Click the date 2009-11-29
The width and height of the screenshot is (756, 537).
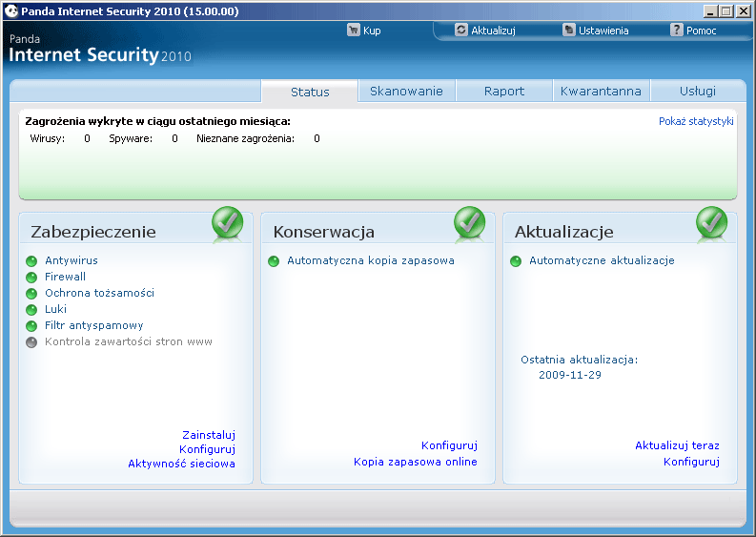coord(570,375)
